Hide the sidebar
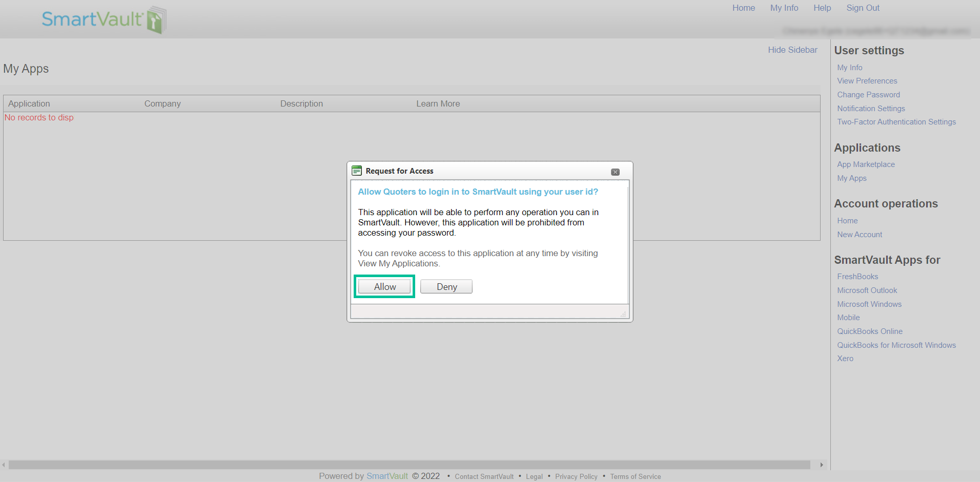980x482 pixels. point(792,50)
